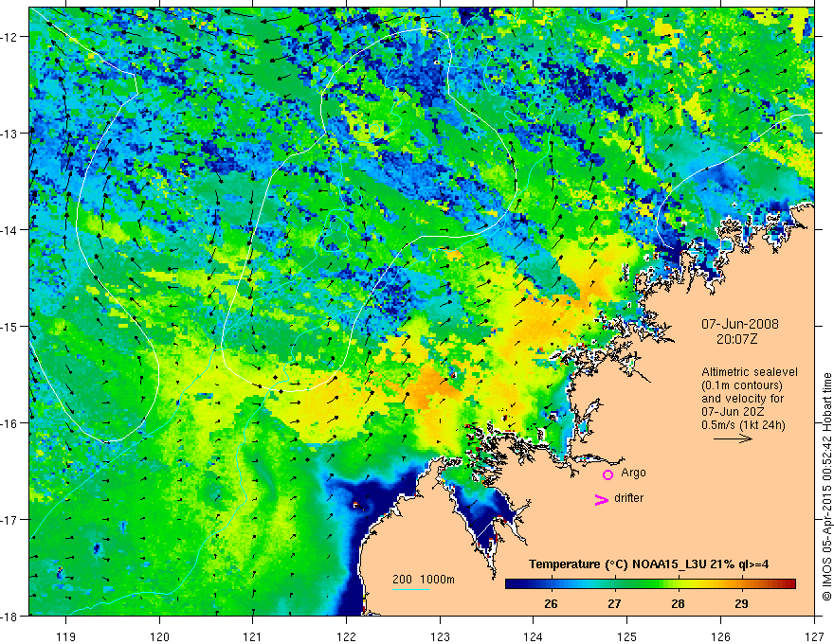Click the magenta Argo circle legend symbol
Screen dimensions: 834x644
coord(607,474)
